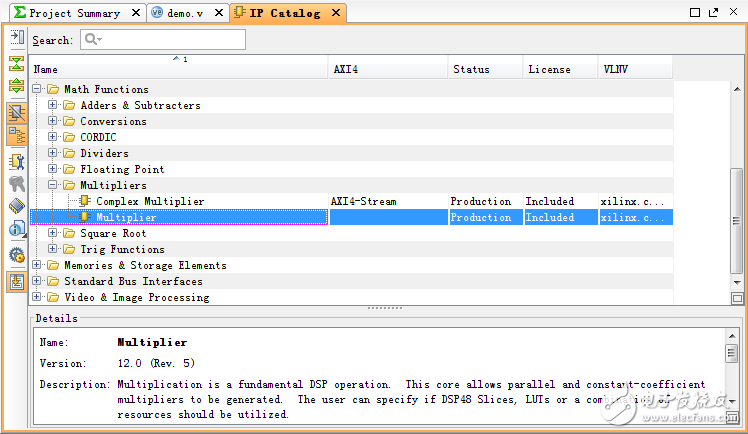Expand the Floating Point folder

pyautogui.click(x=54, y=169)
